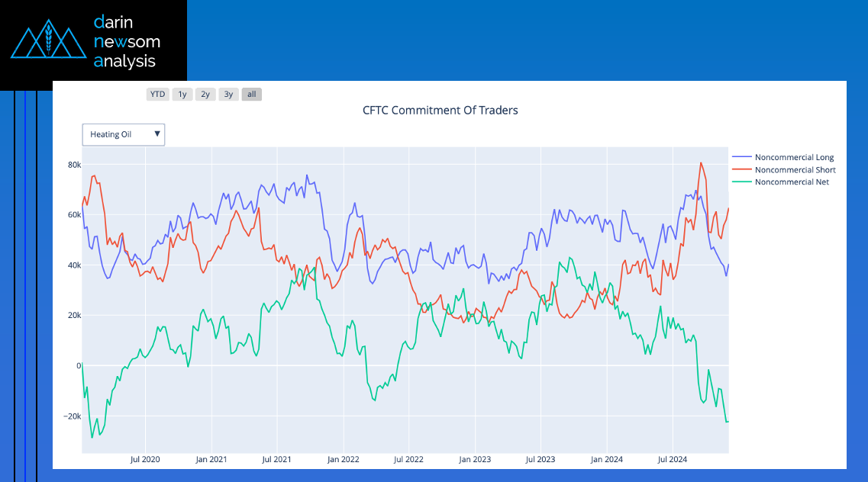
Task: Switch chart range to 1y
Action: pyautogui.click(x=182, y=95)
